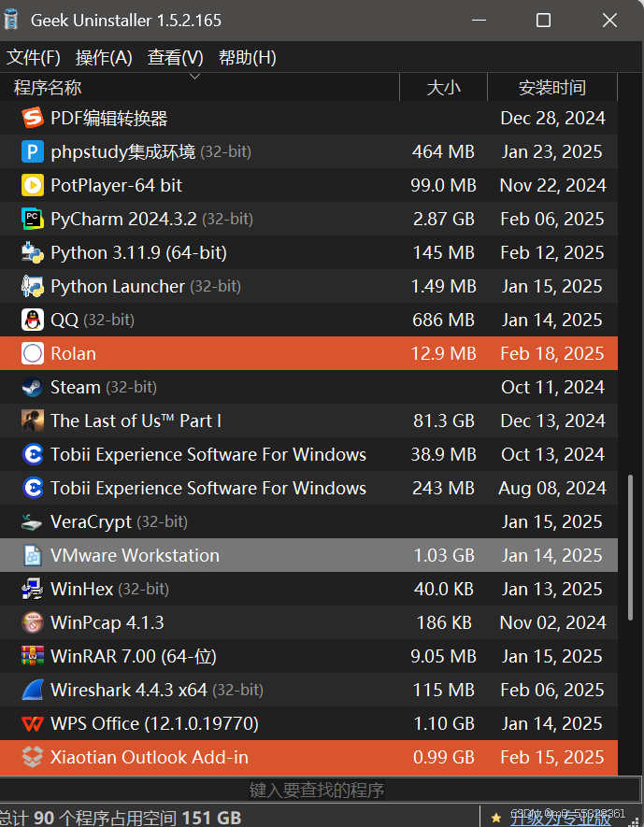Screen dimensions: 644x827
Task: Select the QQ name text
Action: (64, 321)
